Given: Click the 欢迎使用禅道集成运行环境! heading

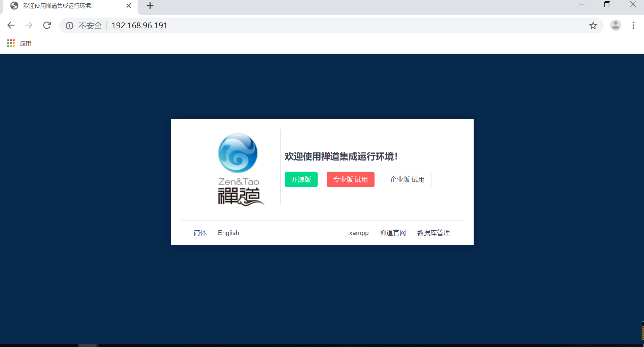Looking at the screenshot, I should coord(342,156).
